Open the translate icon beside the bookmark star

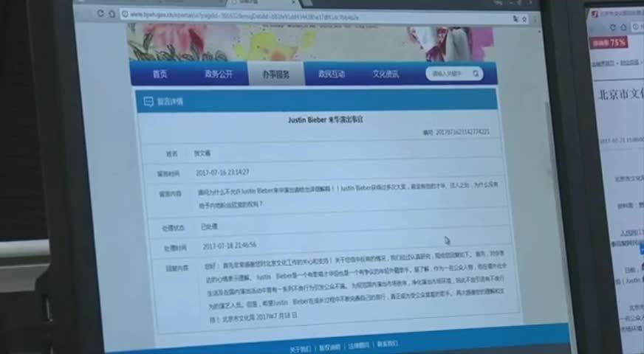coord(515,18)
